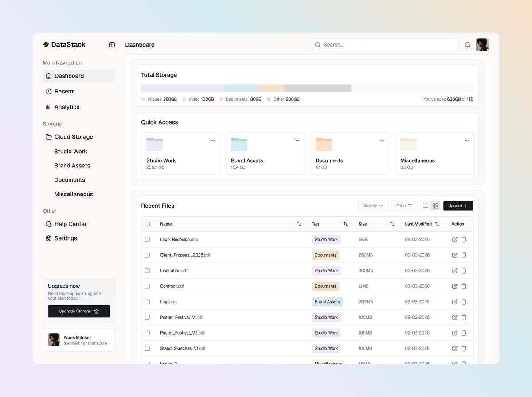Sort files by the Tag column
532x397 pixels.
pyautogui.click(x=346, y=224)
